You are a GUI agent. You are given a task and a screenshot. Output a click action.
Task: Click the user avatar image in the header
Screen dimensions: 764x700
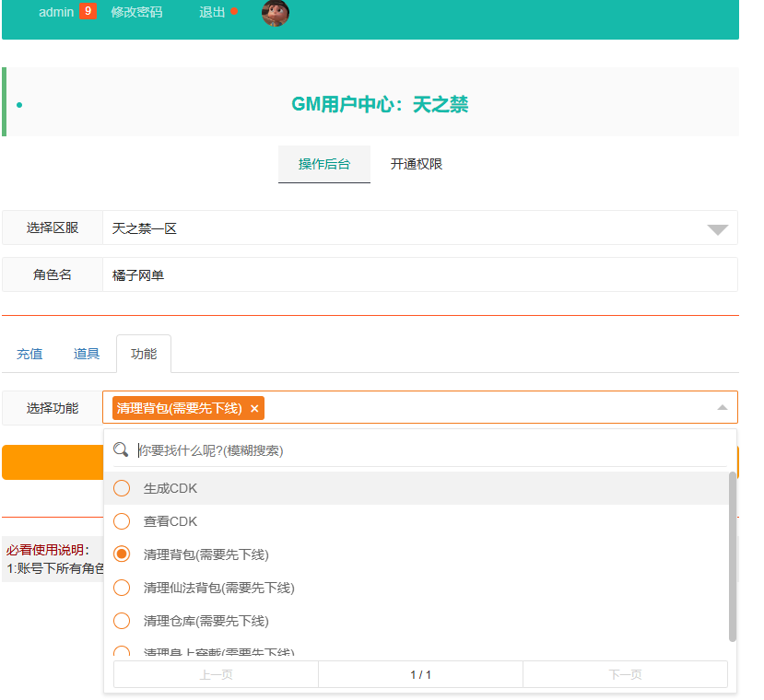tap(275, 14)
